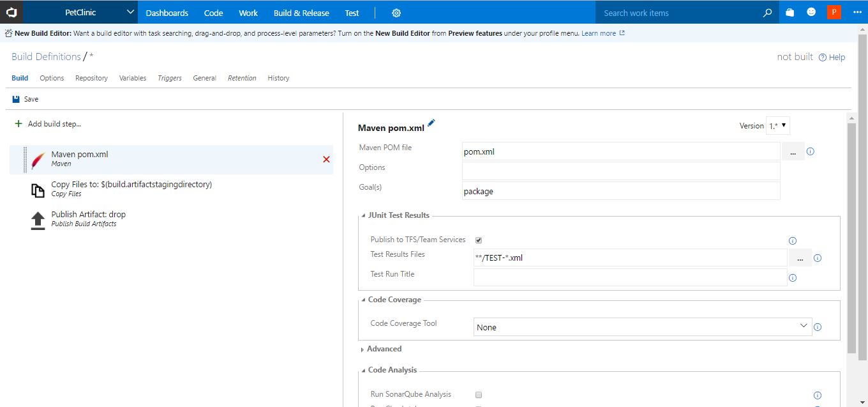Switch to the General tab

click(205, 78)
